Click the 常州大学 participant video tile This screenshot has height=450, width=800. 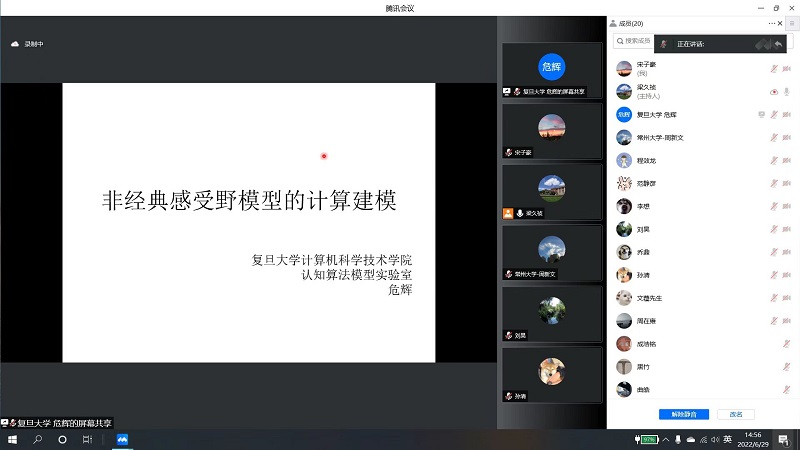click(x=552, y=253)
